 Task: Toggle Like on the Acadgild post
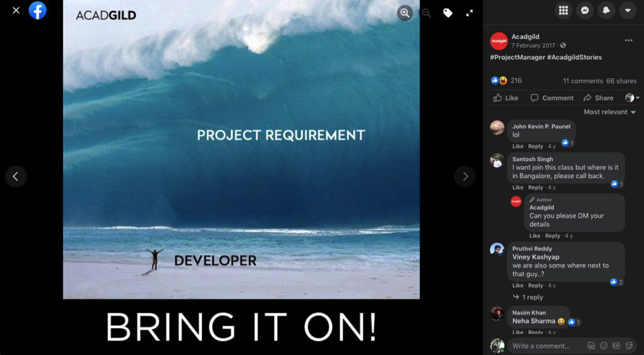[x=506, y=98]
